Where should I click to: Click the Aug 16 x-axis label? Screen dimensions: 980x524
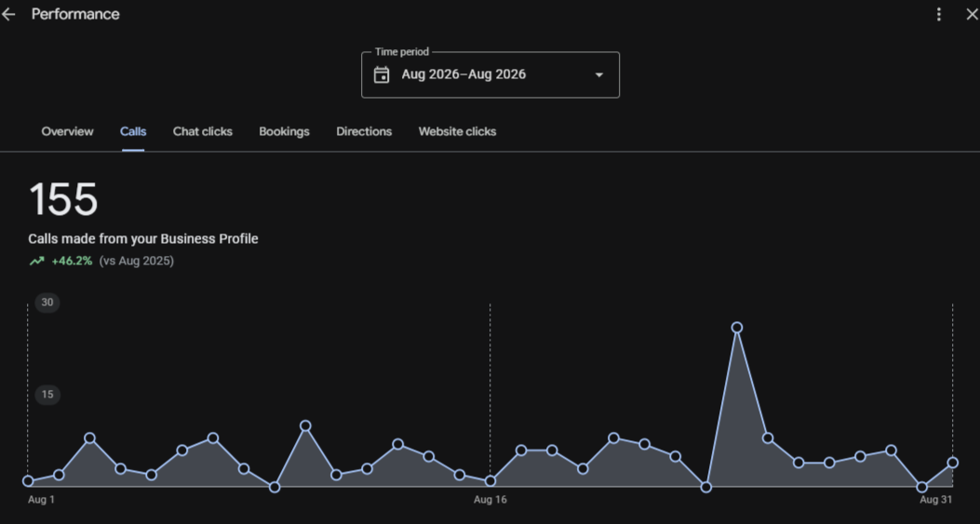pyautogui.click(x=490, y=500)
